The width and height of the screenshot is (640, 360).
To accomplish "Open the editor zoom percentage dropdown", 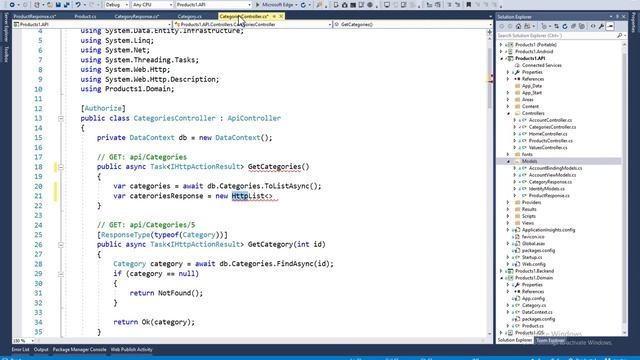I will pos(23,340).
